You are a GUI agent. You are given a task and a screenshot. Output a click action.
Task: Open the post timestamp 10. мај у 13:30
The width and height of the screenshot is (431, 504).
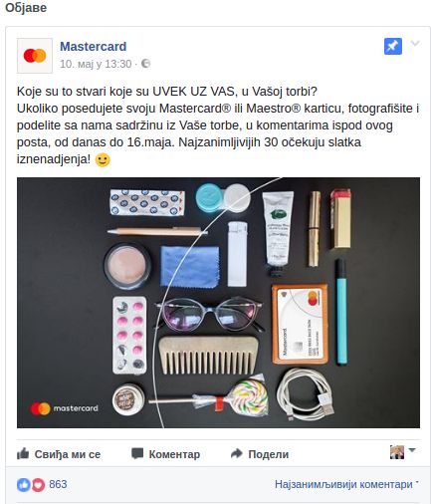click(x=96, y=64)
